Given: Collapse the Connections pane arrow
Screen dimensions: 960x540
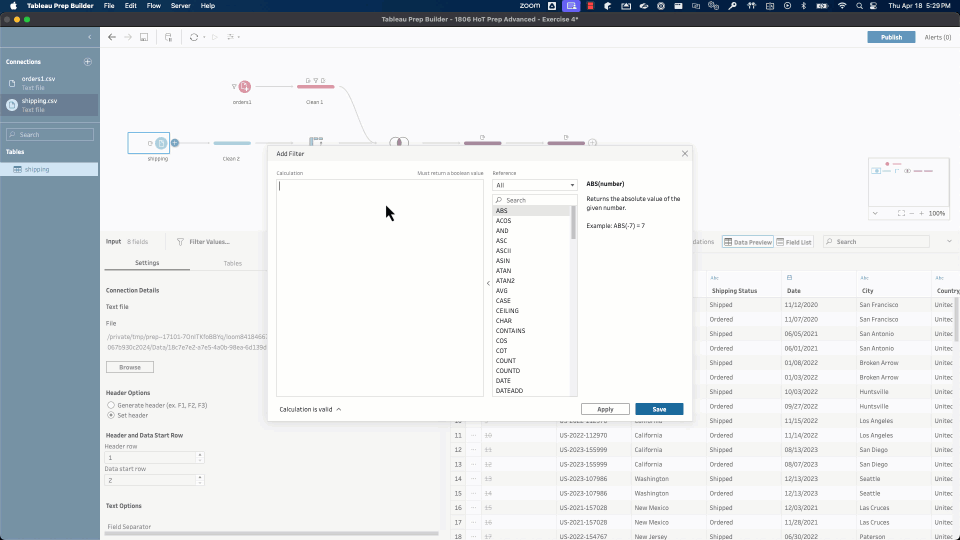Looking at the screenshot, I should (x=89, y=37).
